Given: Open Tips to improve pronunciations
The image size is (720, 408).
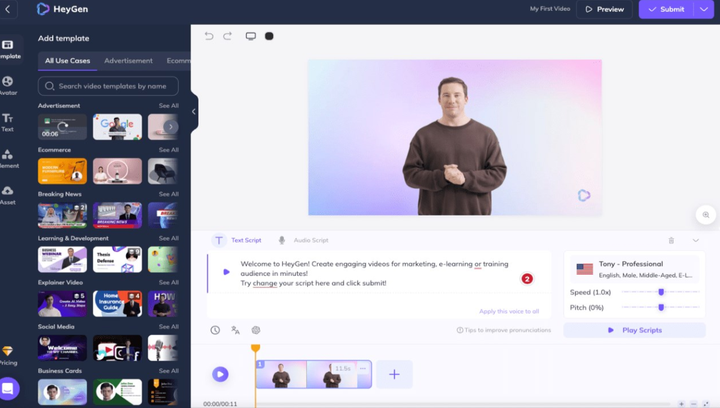Looking at the screenshot, I should click(503, 330).
